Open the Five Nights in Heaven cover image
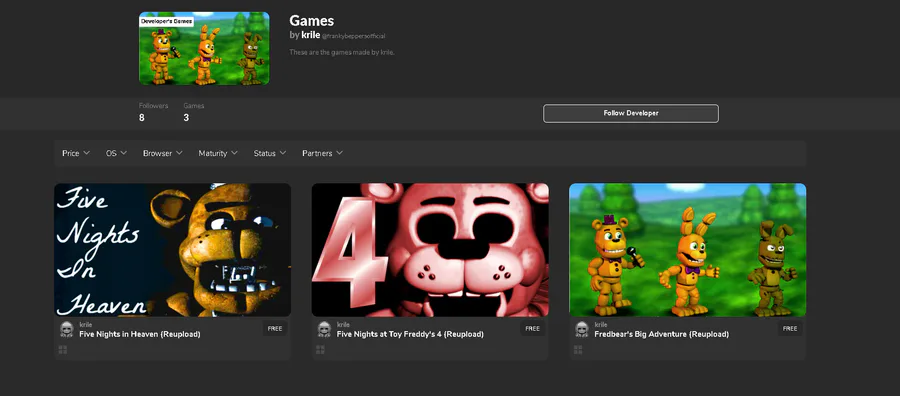Screen dimensions: 900x396 [172, 250]
